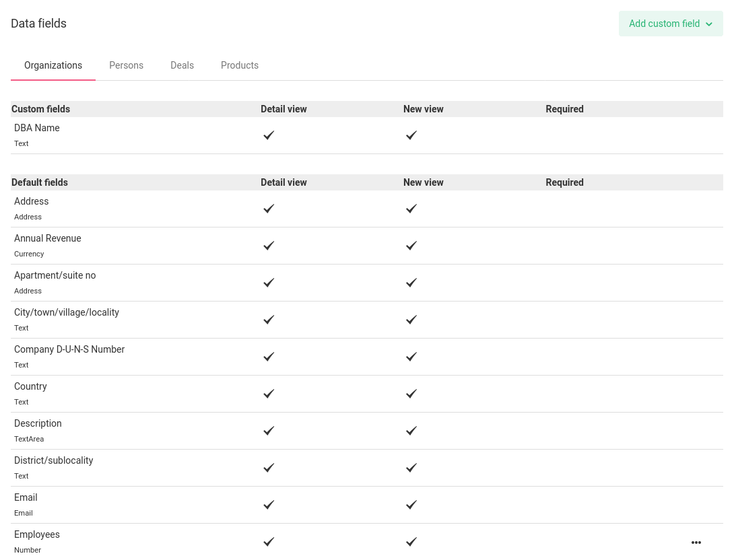
Task: Click Detail view checkmark for Description field
Action: [269, 431]
